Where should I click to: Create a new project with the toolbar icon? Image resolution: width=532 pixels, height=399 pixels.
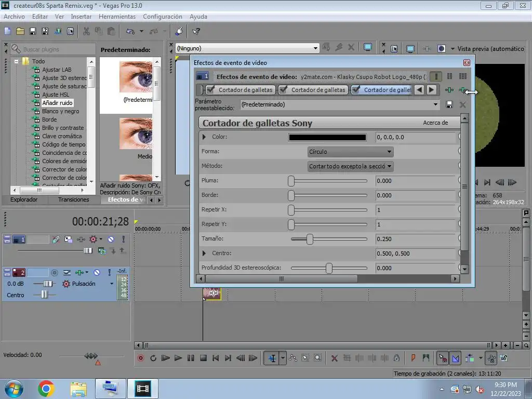(7, 31)
